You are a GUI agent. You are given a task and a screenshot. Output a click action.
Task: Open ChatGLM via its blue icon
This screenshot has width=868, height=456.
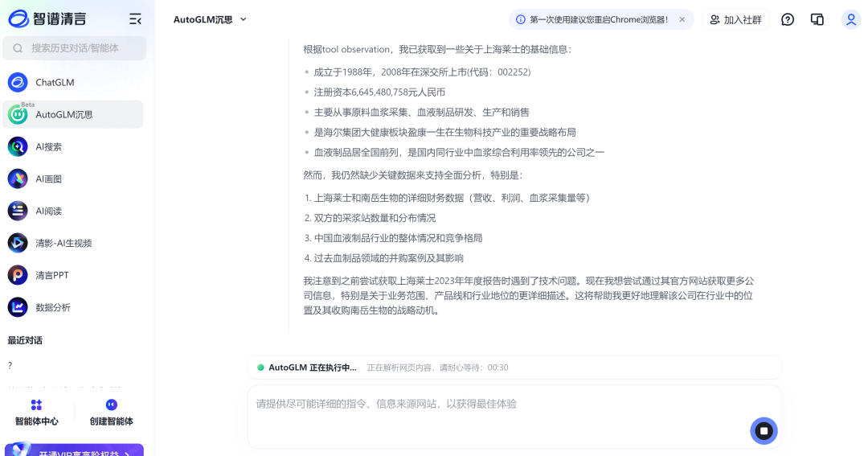(x=18, y=83)
